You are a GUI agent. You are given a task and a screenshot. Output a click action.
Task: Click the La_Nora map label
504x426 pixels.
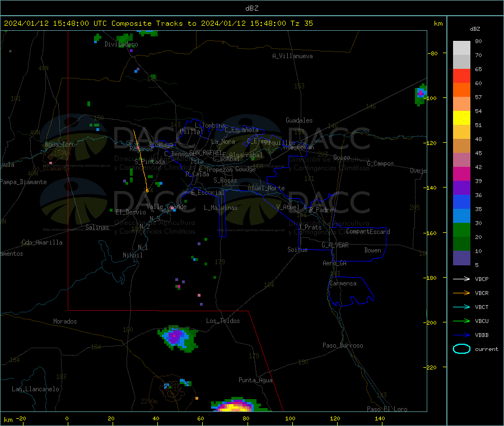(223, 142)
